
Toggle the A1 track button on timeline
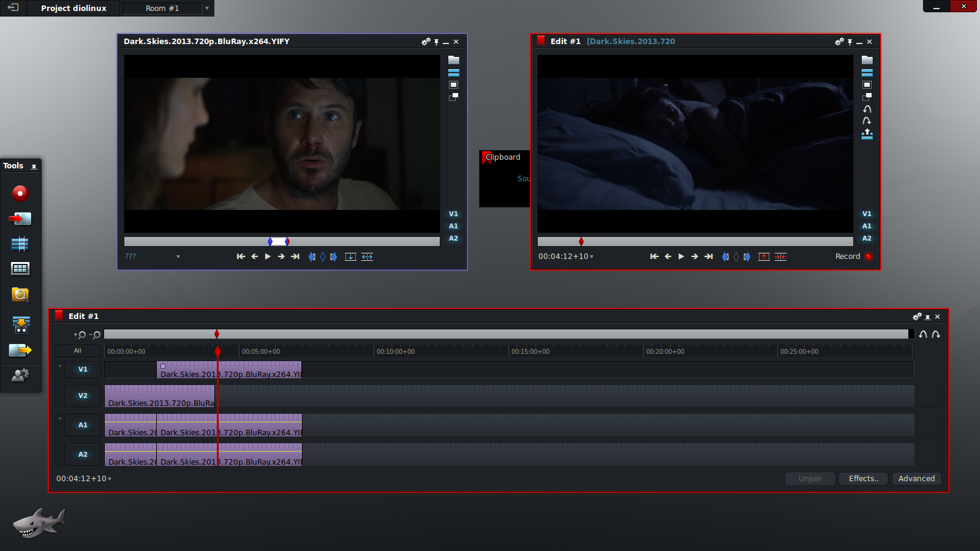pyautogui.click(x=83, y=425)
